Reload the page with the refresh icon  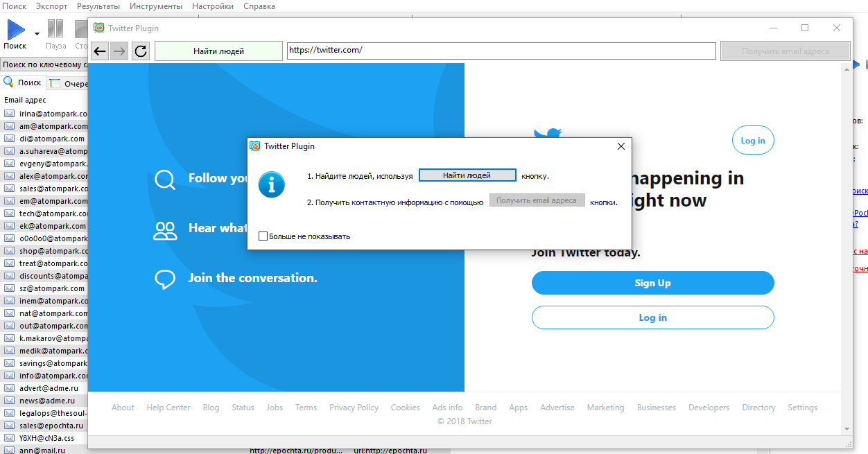tap(141, 51)
